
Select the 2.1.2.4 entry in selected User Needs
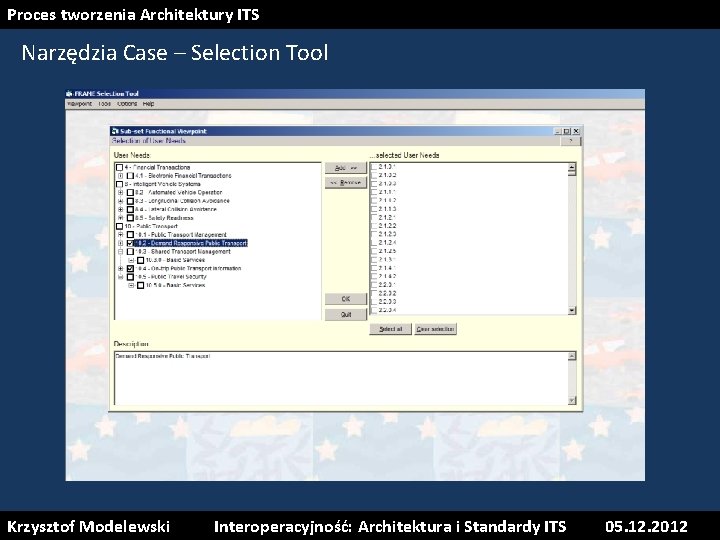pyautogui.click(x=387, y=243)
